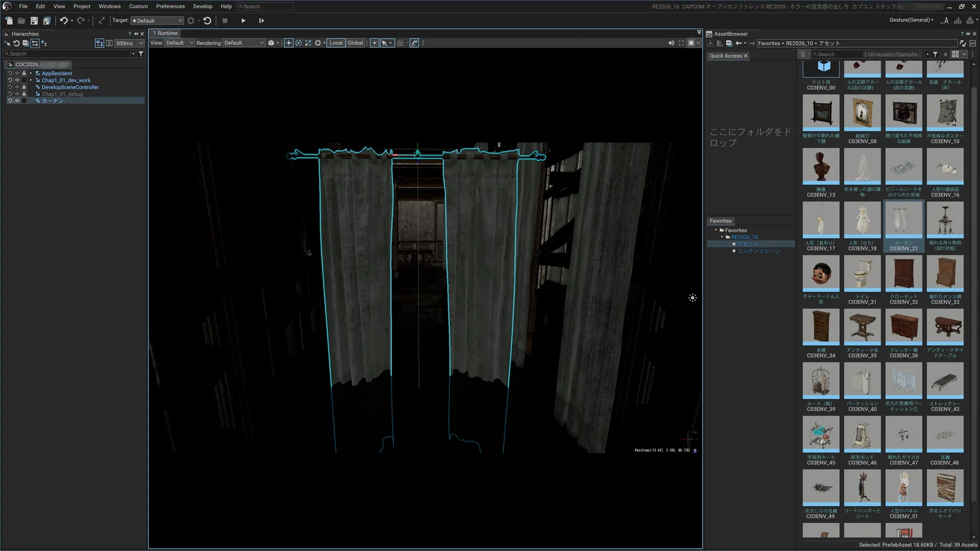The width and height of the screenshot is (980, 551).
Task: Open the viewport layout dropdown
Action: 694,43
